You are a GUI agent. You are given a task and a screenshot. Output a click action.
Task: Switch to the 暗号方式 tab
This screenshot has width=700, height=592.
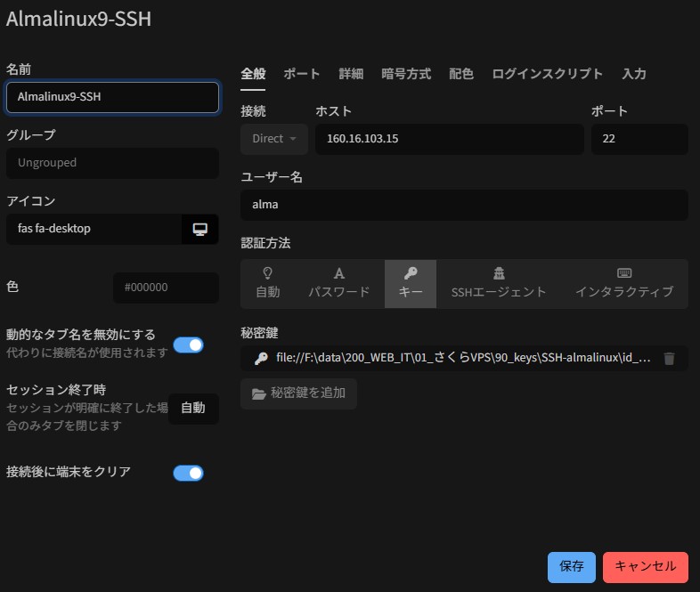406,74
